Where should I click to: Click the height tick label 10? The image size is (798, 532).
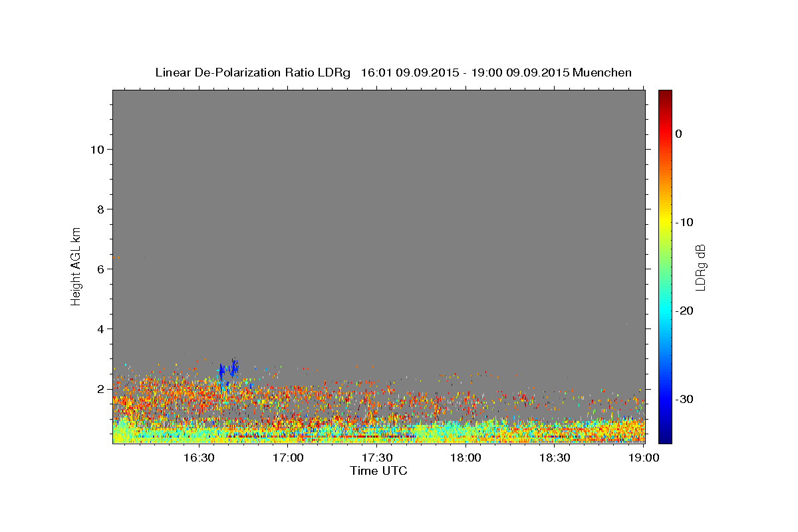point(98,150)
